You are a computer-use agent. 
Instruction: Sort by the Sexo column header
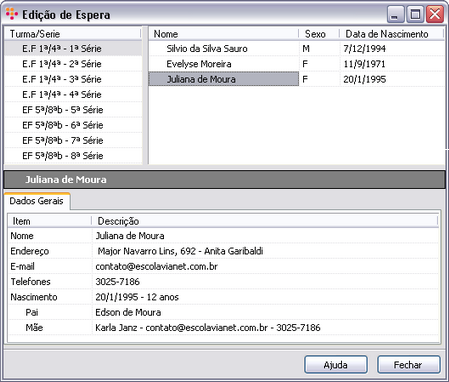[319, 34]
